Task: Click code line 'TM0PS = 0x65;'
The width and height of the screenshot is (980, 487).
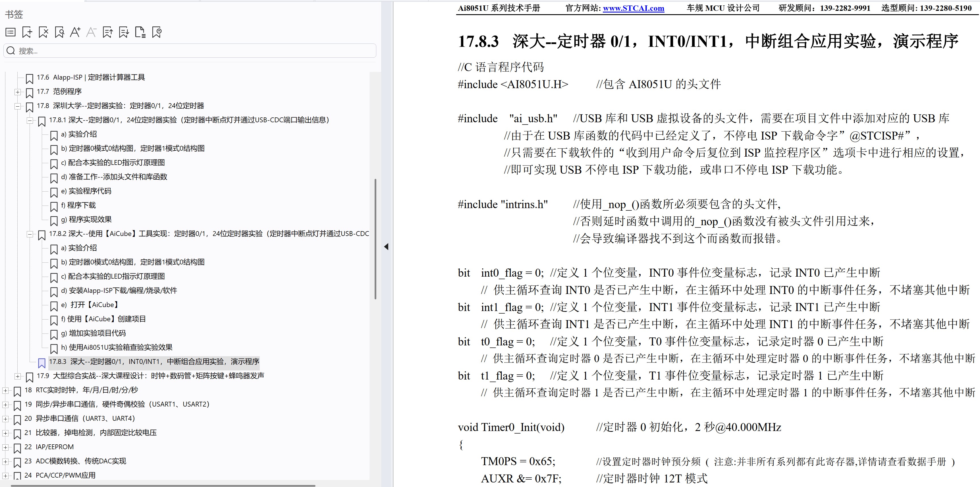Action: pyautogui.click(x=518, y=461)
